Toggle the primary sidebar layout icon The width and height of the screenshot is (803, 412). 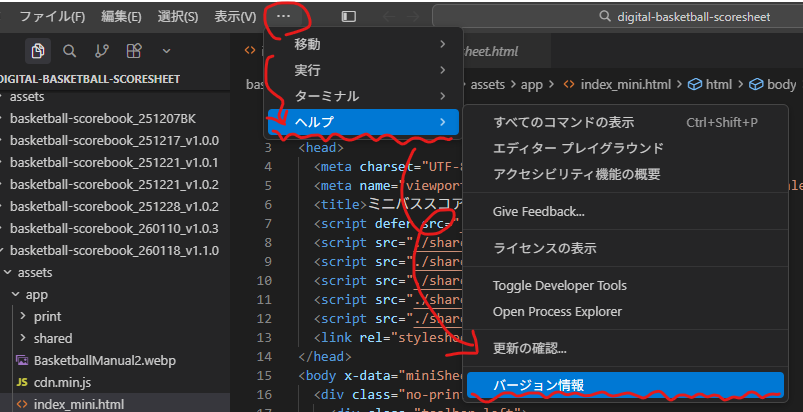349,17
